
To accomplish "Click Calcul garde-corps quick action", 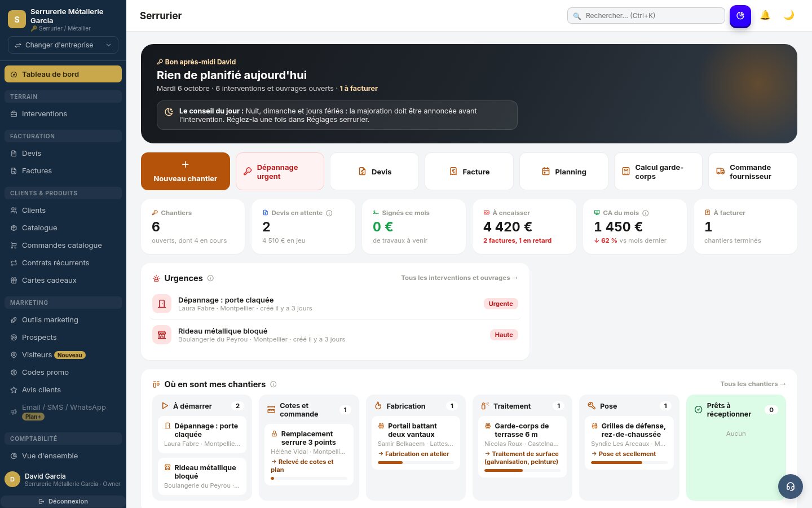I will coord(658,172).
